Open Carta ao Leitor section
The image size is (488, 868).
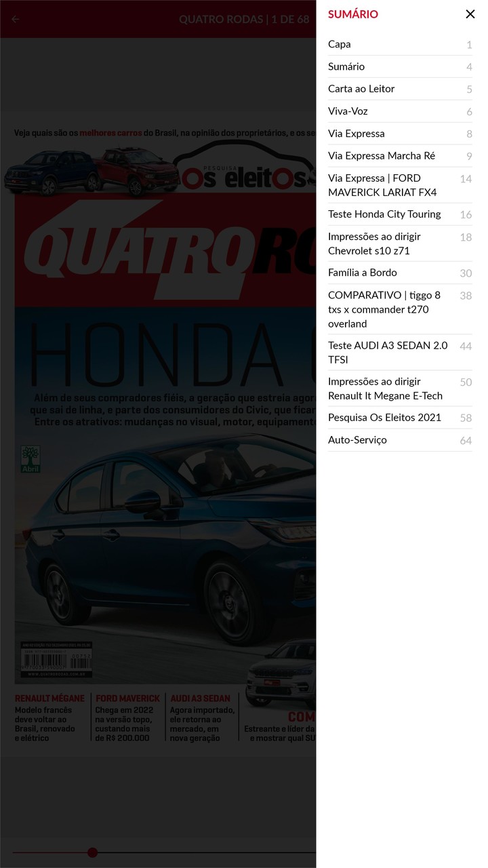[x=400, y=89]
